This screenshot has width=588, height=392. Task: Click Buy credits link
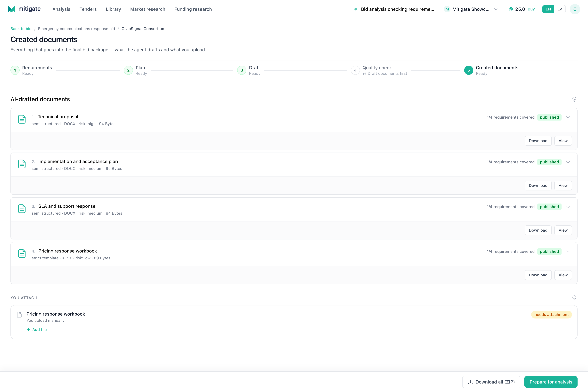531,9
